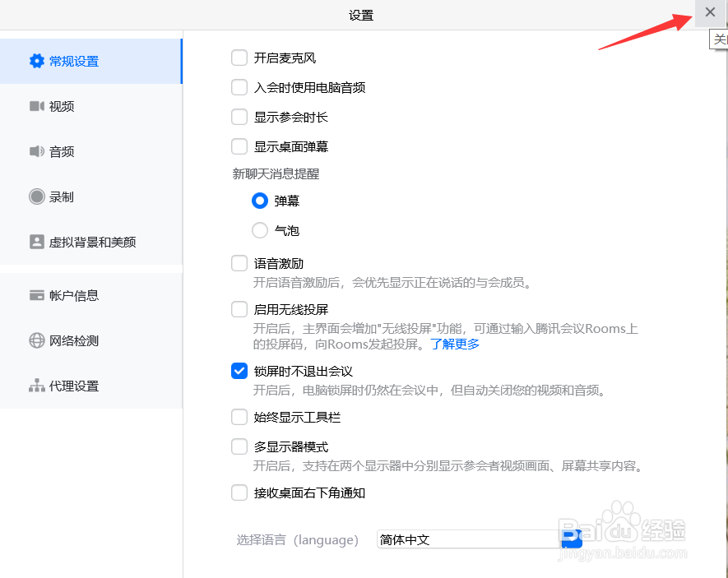Click the 代理设置 proxy settings icon

click(x=67, y=386)
